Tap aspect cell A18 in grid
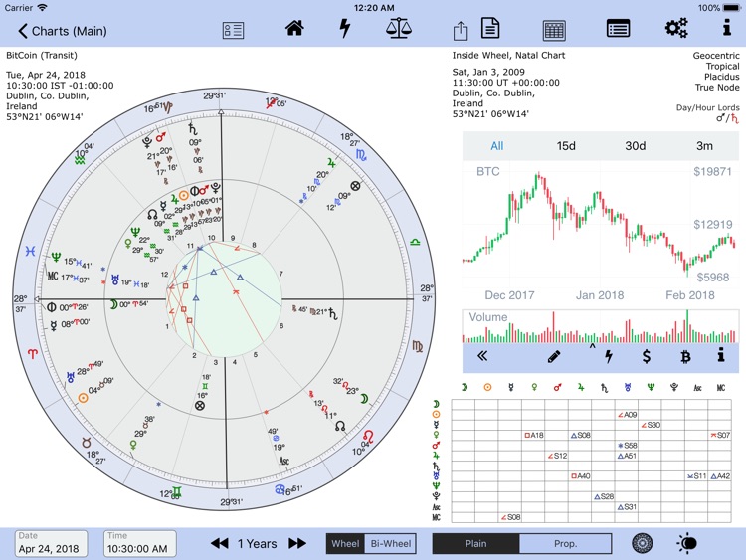746x560 pixels. click(x=533, y=435)
